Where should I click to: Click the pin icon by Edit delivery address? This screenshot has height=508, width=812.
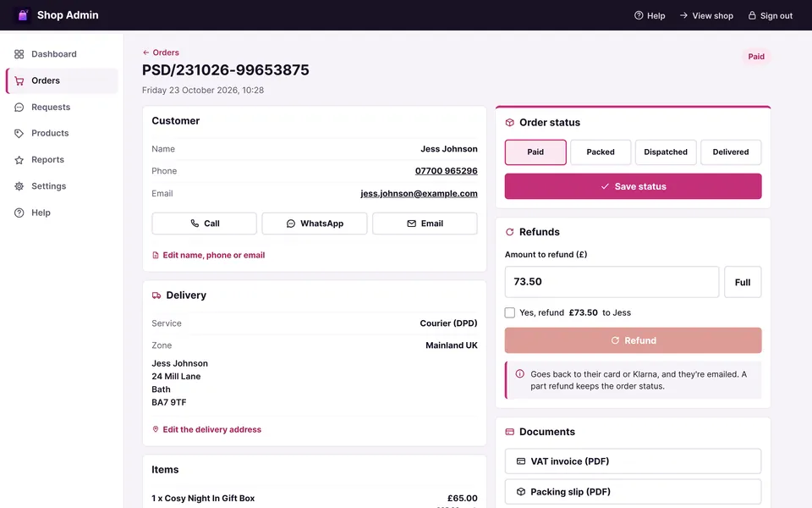tap(156, 429)
